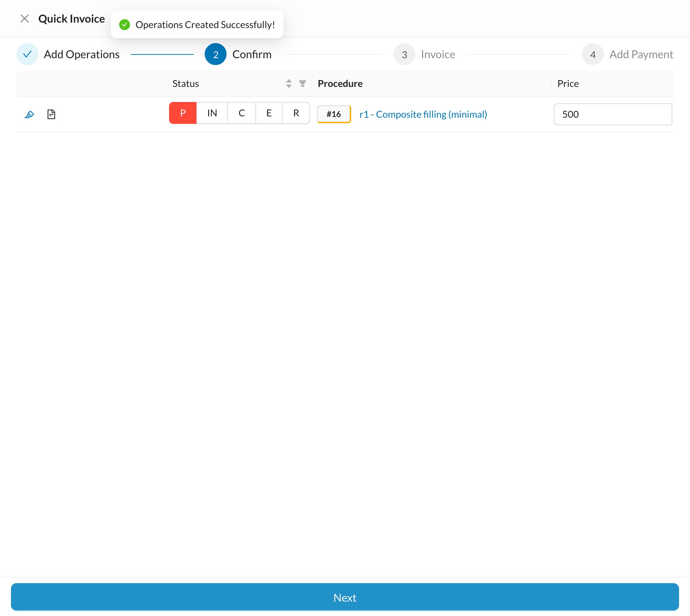Screen dimensions: 690x616
Task: Select the Confirm step
Action: click(x=238, y=54)
